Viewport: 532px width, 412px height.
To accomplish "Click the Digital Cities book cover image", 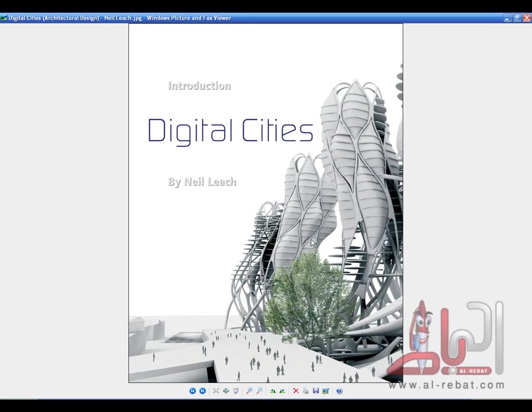I will click(265, 203).
